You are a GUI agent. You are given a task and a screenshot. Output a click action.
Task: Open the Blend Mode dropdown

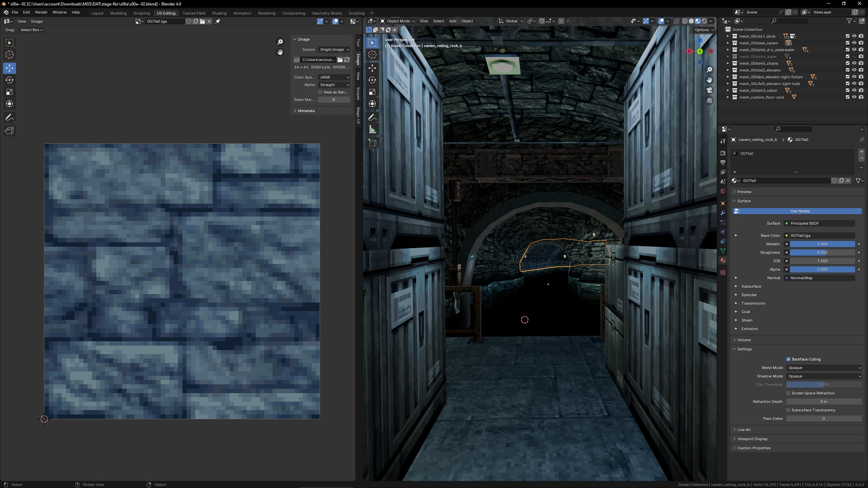(x=824, y=368)
